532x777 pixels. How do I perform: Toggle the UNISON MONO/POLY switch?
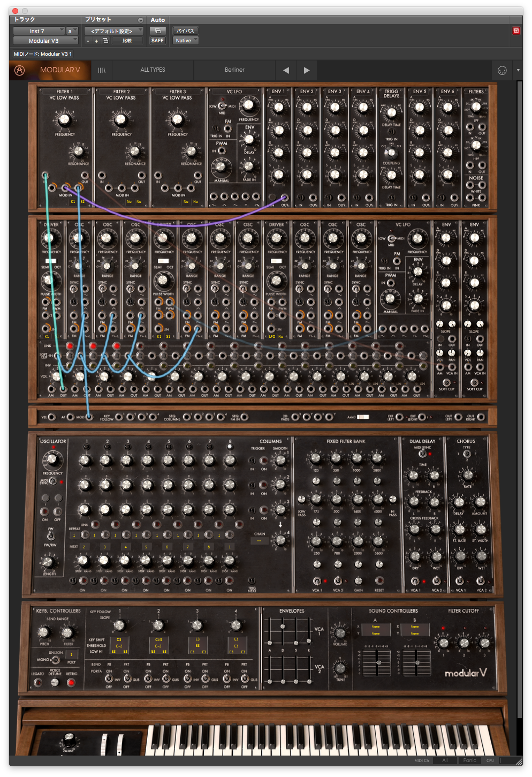tap(56, 660)
